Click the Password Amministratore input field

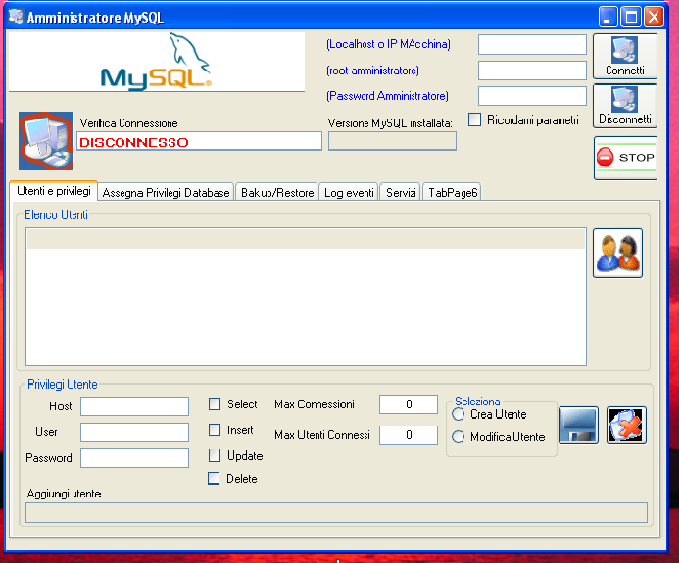[x=532, y=96]
